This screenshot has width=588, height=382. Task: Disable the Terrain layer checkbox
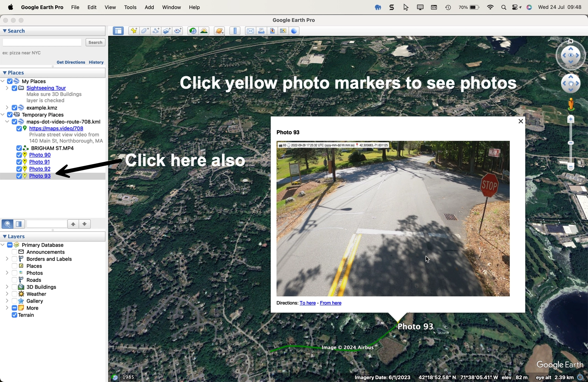tap(14, 315)
